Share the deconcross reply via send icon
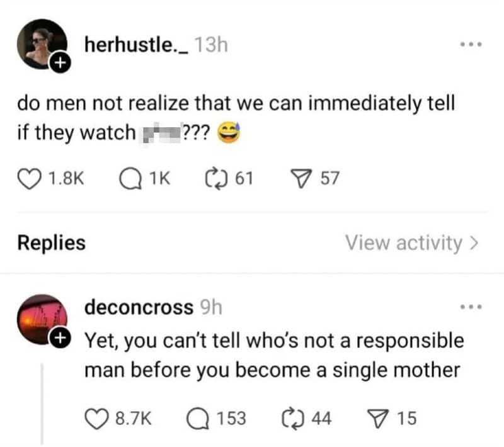Image resolution: width=504 pixels, height=447 pixels. [x=378, y=419]
